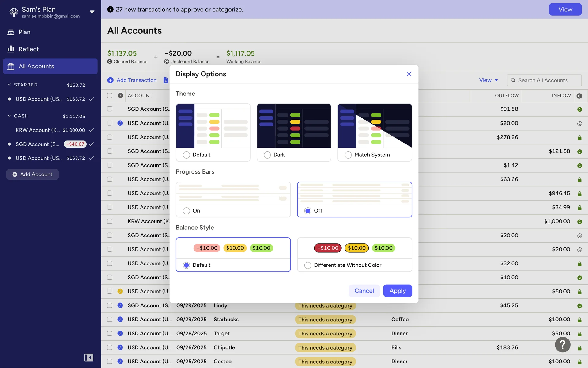Open the Sam's Plan dropdown arrow
Viewport: 588px width, 368px height.
coord(92,12)
